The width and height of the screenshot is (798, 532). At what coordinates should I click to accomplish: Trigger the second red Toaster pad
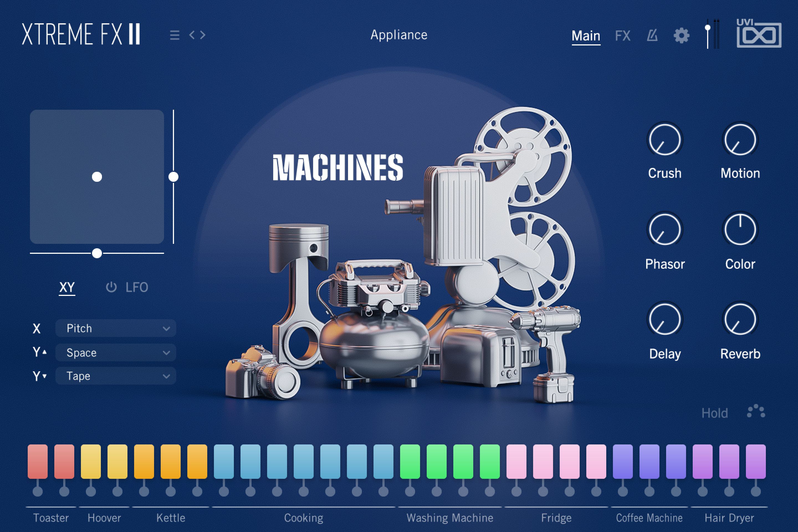[x=64, y=461]
